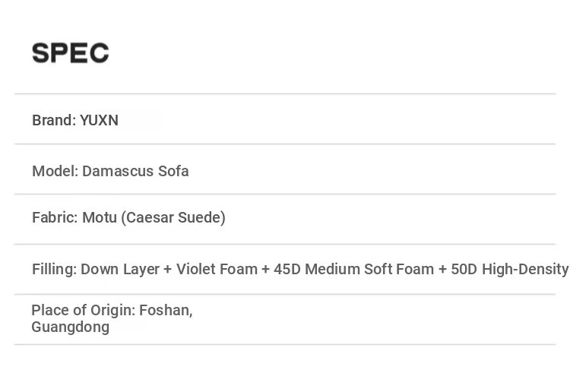This screenshot has height=392, width=570.
Task: Select the word "Guangdong"
Action: (x=70, y=327)
